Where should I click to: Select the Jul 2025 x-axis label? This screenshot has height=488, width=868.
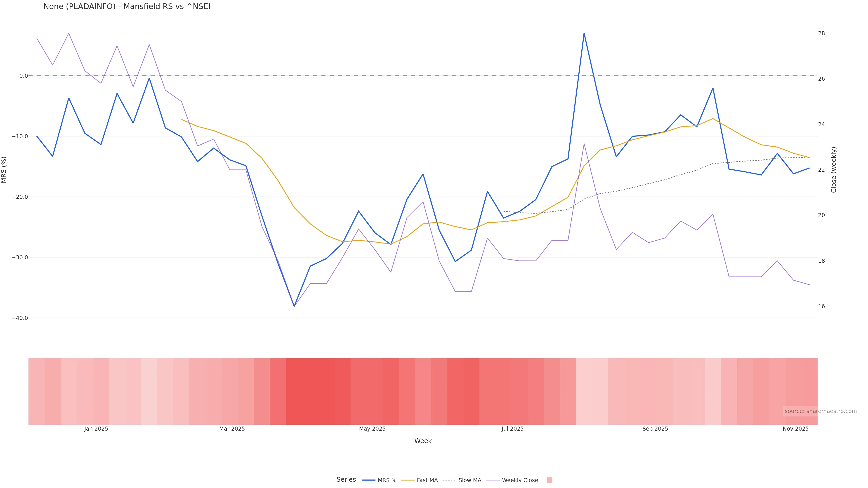tap(512, 429)
